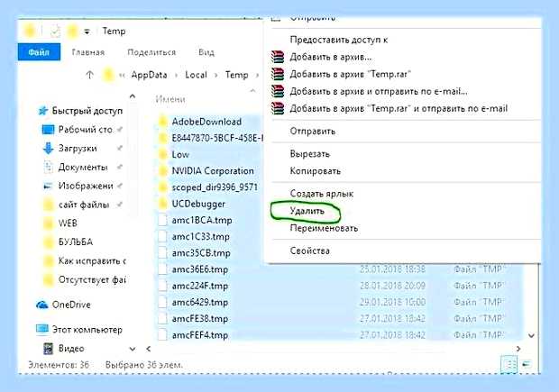Open the Главная ribbon tab
The height and width of the screenshot is (392, 559).
(x=88, y=52)
